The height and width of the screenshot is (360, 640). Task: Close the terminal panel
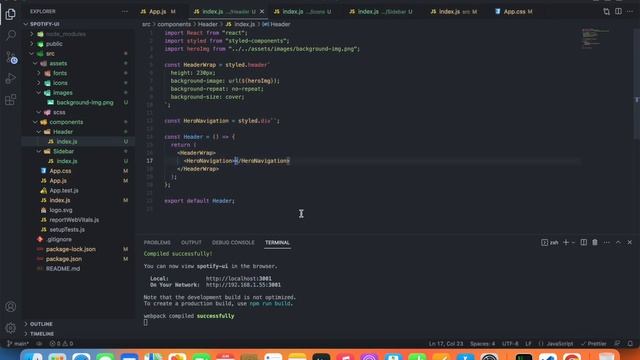[630, 242]
